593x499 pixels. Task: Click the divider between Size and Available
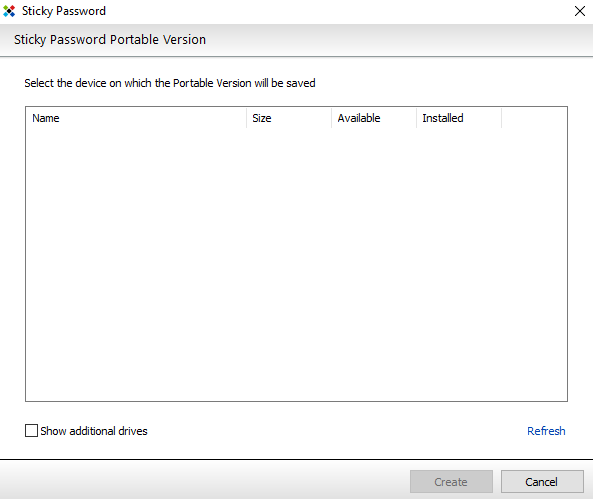(332, 118)
